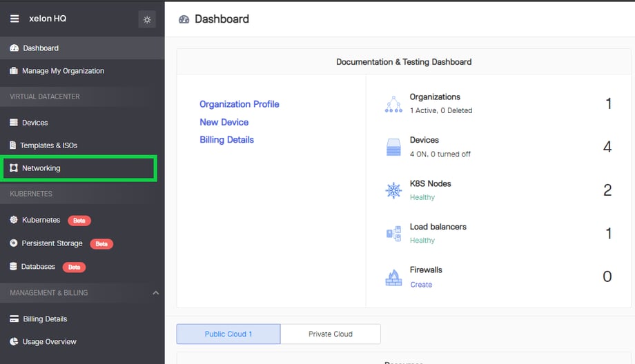Click Create link under Firewalls

[x=421, y=285]
